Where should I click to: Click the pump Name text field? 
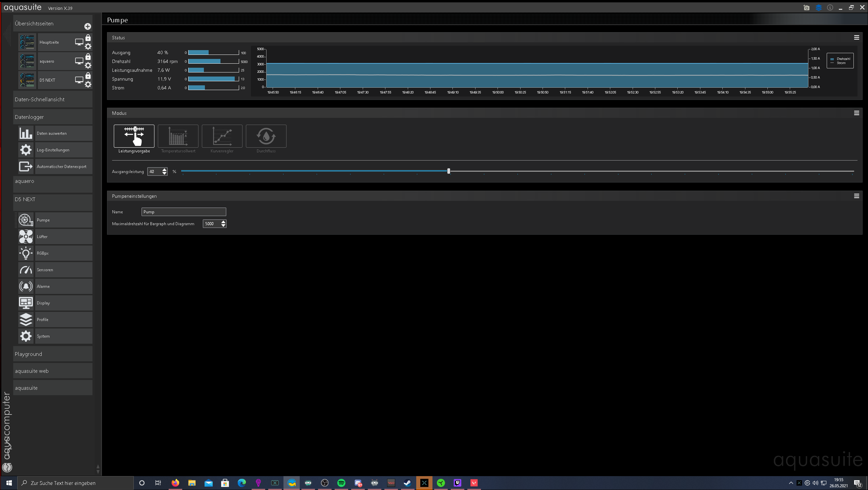pyautogui.click(x=184, y=212)
